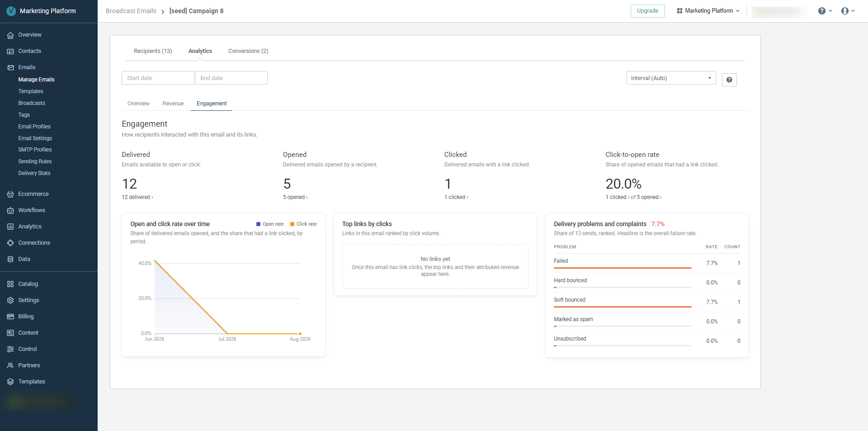Open Email Settings in sidebar

pyautogui.click(x=35, y=138)
